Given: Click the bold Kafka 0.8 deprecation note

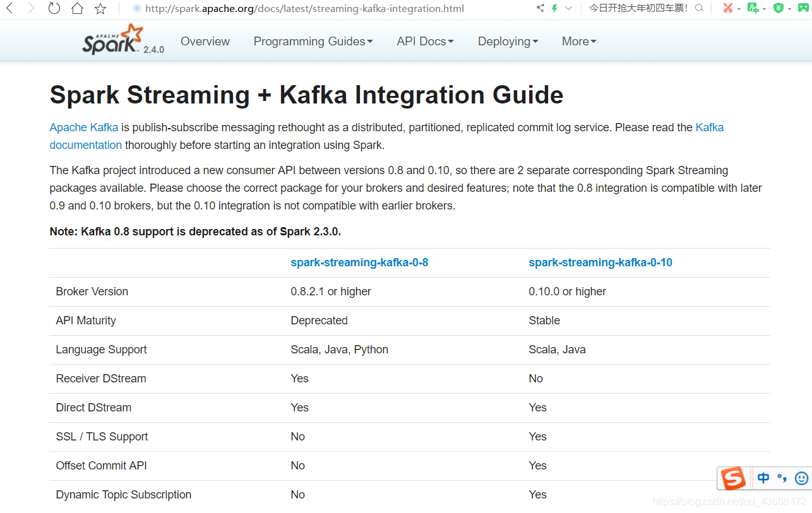Looking at the screenshot, I should tap(195, 232).
